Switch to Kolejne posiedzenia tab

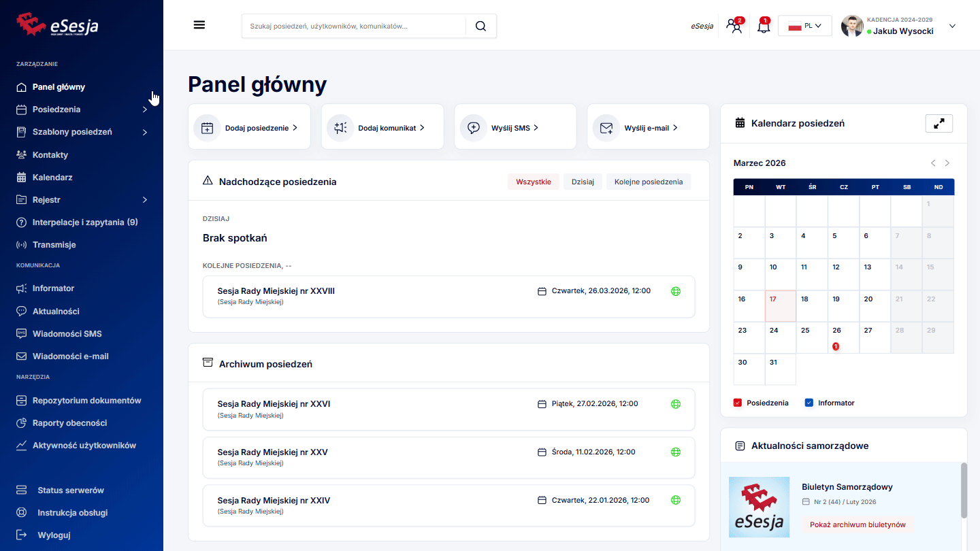(x=648, y=182)
